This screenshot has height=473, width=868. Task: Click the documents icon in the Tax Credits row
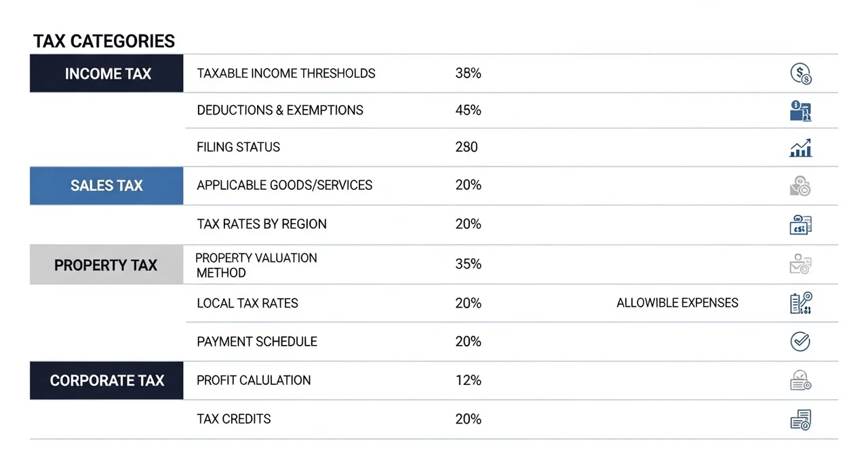tap(801, 419)
